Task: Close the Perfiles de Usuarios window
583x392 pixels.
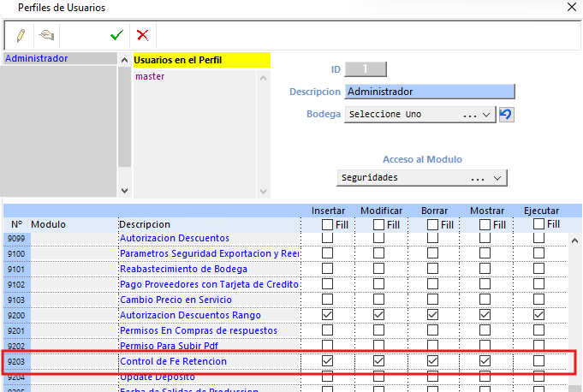Action: click(x=572, y=8)
